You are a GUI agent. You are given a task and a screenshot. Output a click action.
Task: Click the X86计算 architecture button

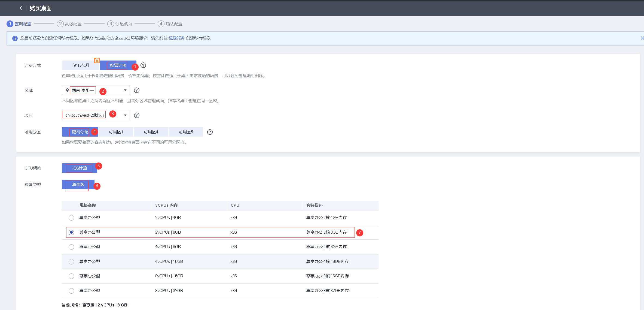[x=79, y=168]
